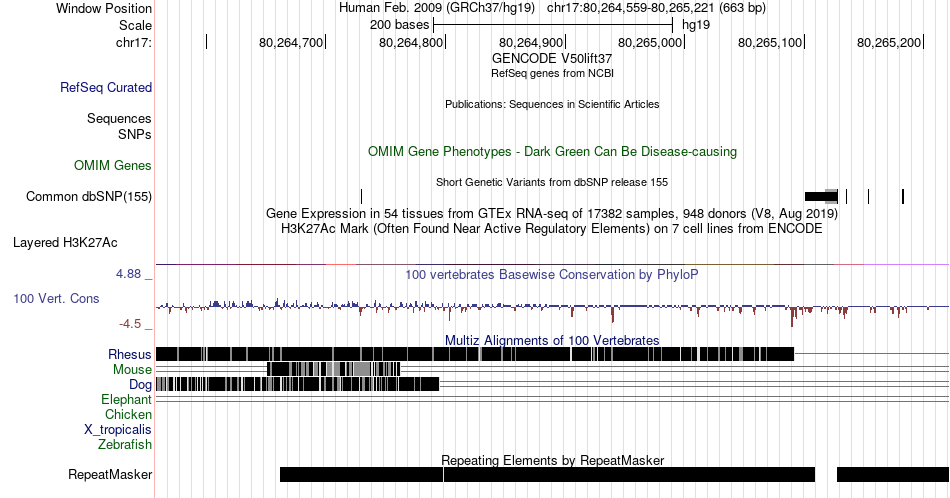Click Short Genetic Variants from dbSNP title
The height and width of the screenshot is (498, 950).
coord(552,182)
